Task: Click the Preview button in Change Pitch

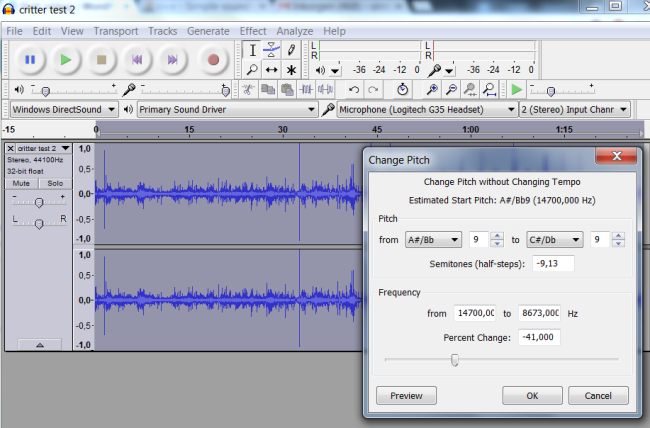Action: pyautogui.click(x=406, y=395)
